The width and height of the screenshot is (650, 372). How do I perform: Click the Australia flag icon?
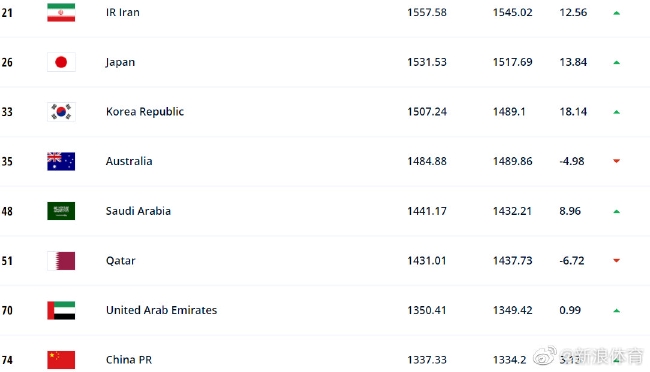click(61, 161)
